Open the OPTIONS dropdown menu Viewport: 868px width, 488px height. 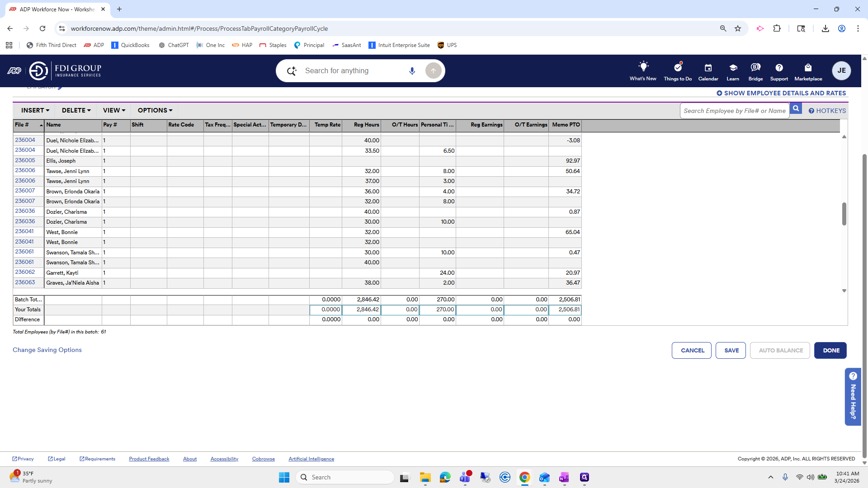(155, 110)
